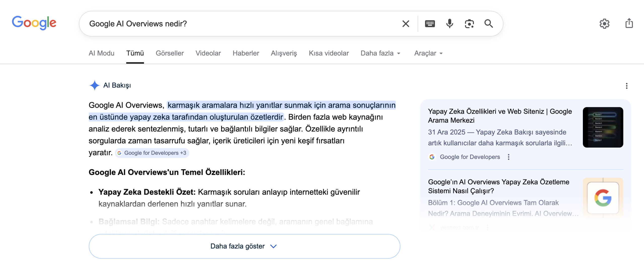Click the Google logo
644x268 pixels.
[34, 23]
